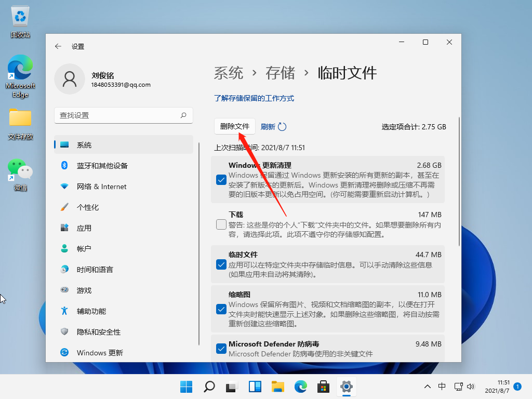Uncheck the Windows 更新清理 checkbox
532x399 pixels.
pos(221,179)
